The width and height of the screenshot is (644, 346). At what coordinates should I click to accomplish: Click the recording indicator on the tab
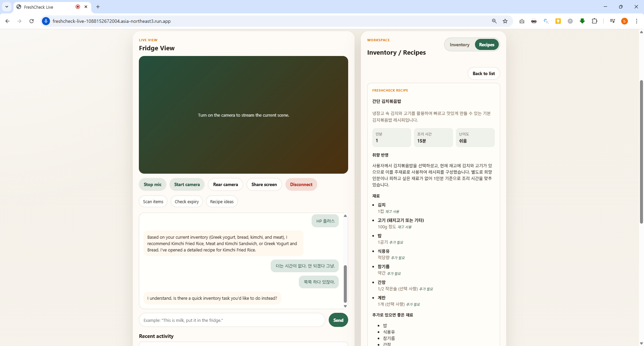(x=78, y=7)
